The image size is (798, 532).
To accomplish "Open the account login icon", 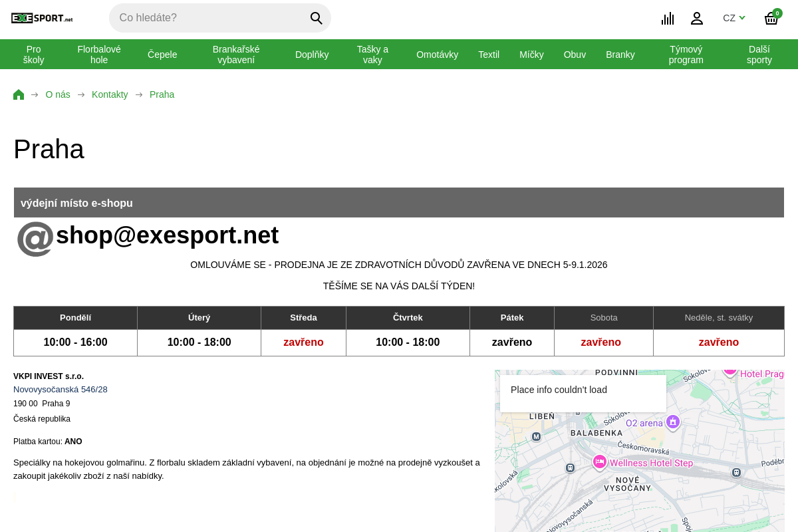I will coord(696,18).
